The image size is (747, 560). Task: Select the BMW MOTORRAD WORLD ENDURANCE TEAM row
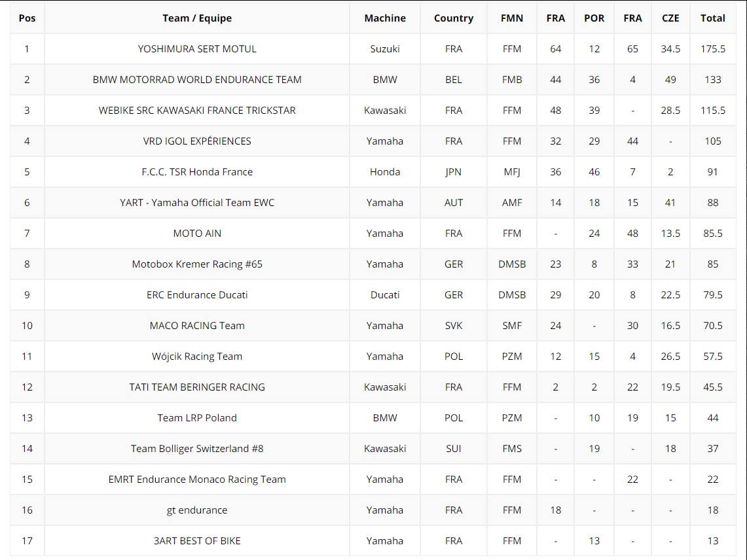tap(197, 80)
